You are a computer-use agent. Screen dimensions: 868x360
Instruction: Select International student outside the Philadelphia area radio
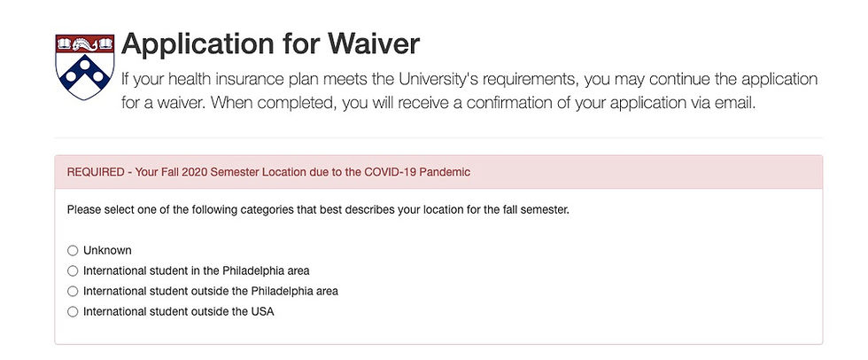73,292
